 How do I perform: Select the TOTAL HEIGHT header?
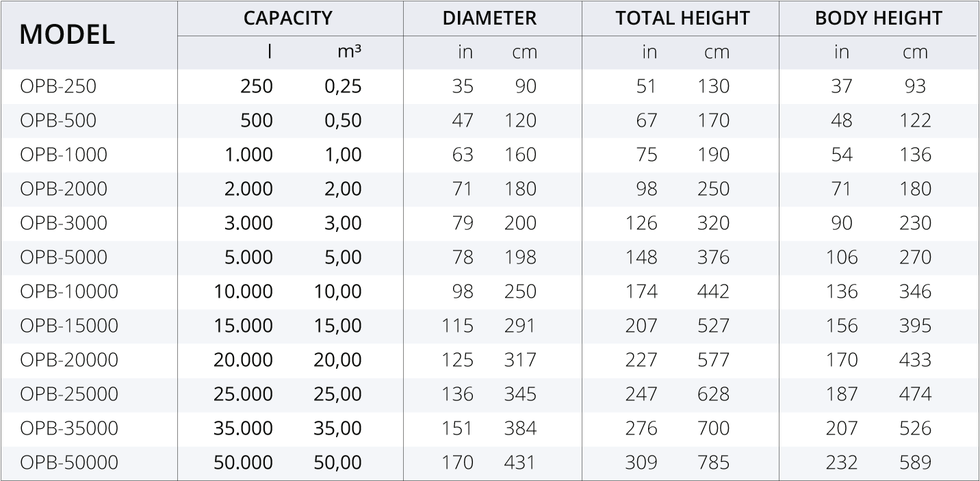[682, 18]
